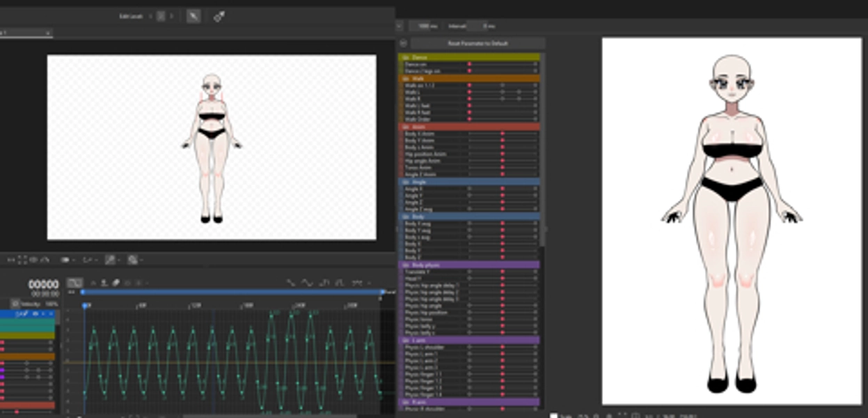This screenshot has height=418, width=868.
Task: Click the graph editor mode icon in timeline
Action: [x=74, y=282]
